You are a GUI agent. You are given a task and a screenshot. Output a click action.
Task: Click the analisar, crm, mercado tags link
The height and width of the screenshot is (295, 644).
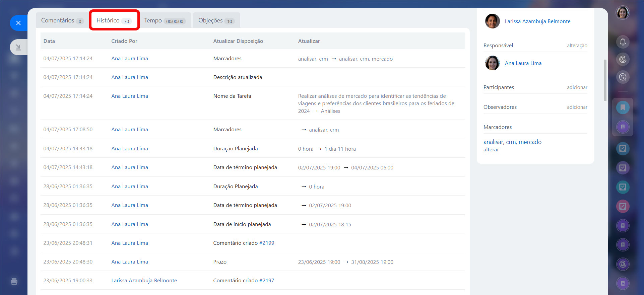point(512,142)
